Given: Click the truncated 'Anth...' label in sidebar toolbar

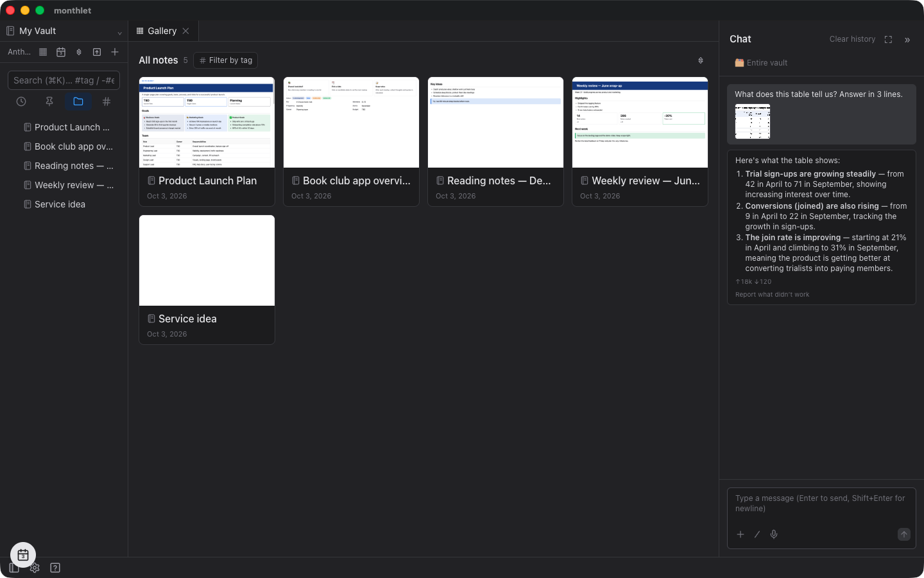Looking at the screenshot, I should click(19, 52).
